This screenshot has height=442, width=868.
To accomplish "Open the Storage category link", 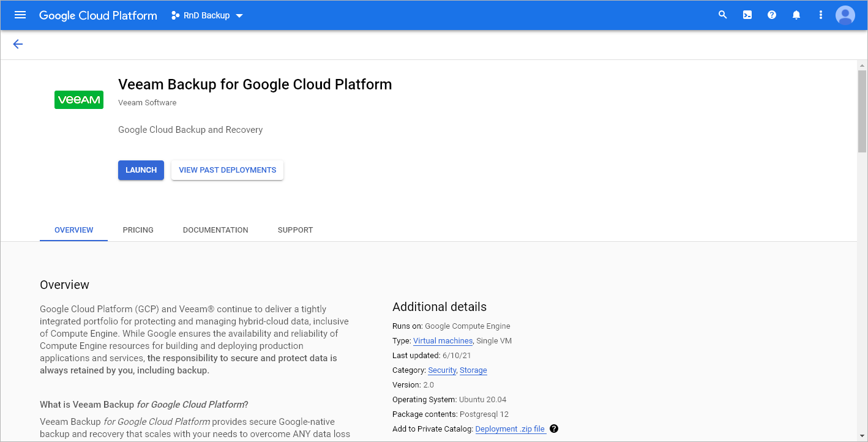I will 473,370.
